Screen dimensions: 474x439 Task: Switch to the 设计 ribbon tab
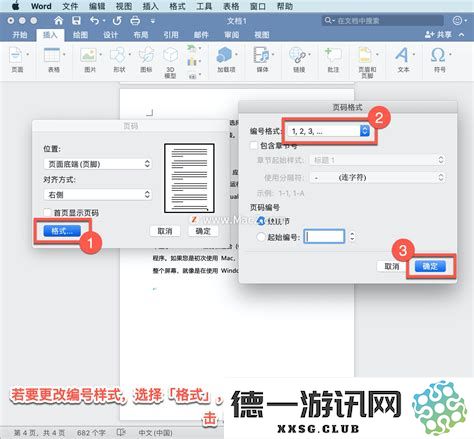pyautogui.click(x=111, y=35)
